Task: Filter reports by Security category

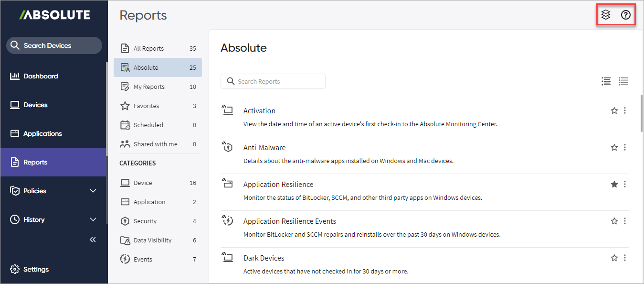Action: [x=158, y=221]
